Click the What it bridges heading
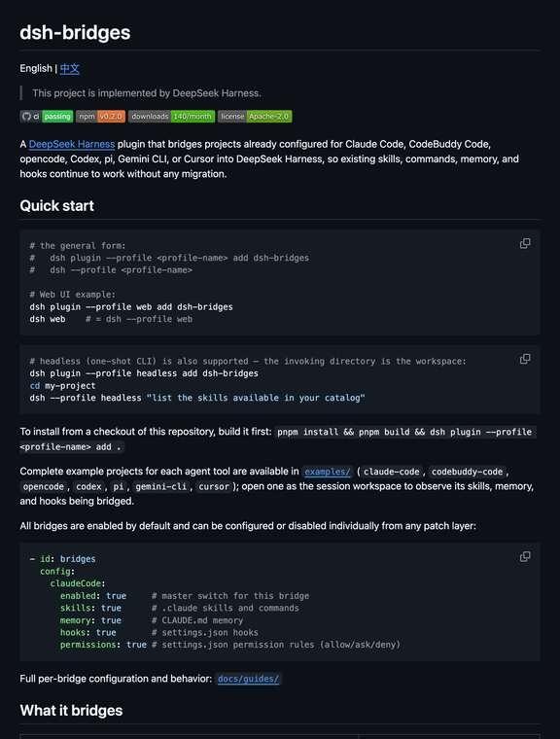Image resolution: width=560 pixels, height=739 pixels. [71, 711]
